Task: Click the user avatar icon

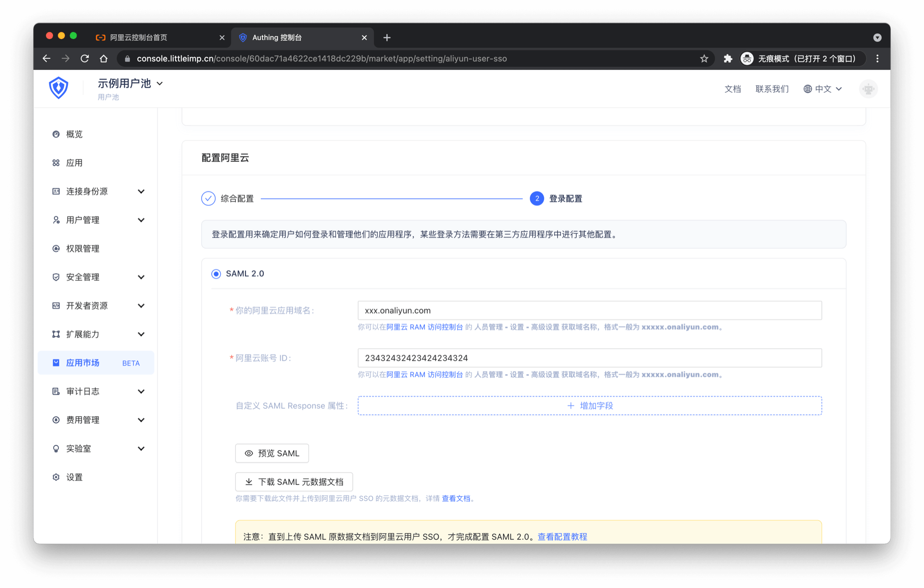Action: tap(868, 89)
